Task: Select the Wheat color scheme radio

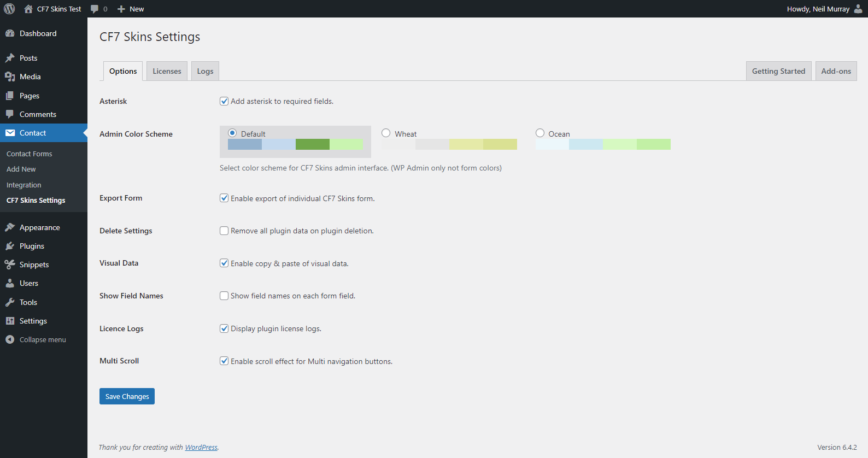Action: pyautogui.click(x=386, y=133)
